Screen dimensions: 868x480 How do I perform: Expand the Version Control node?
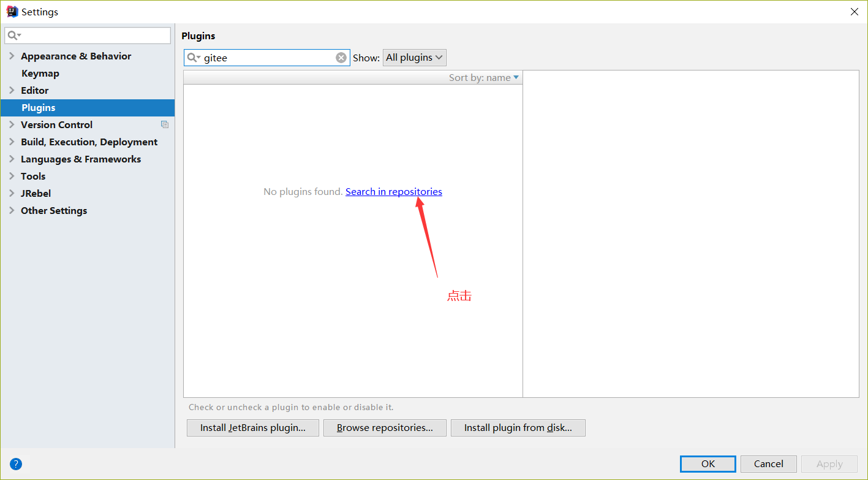[12, 124]
